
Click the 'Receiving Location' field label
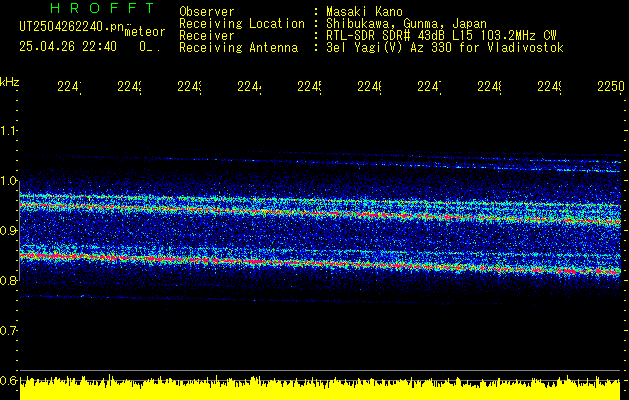click(x=242, y=24)
